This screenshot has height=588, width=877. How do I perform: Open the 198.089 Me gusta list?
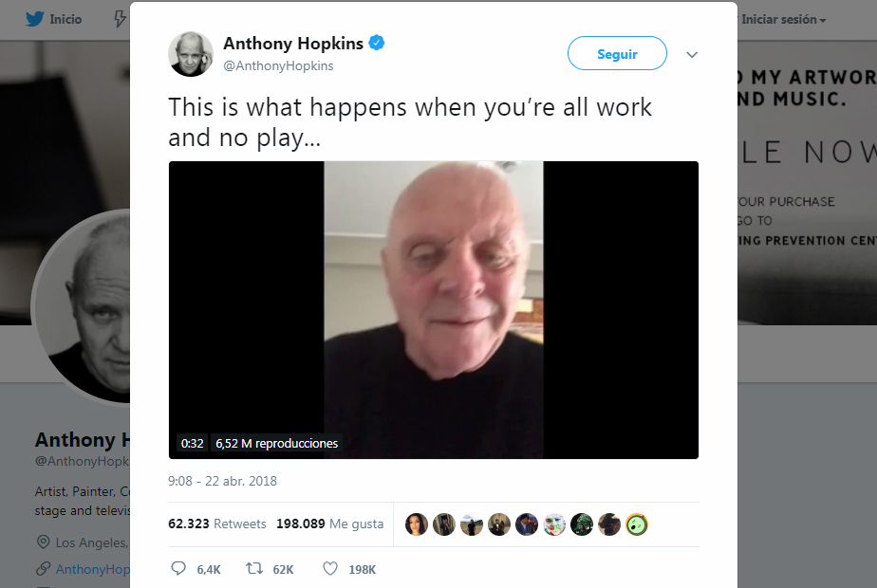(330, 524)
